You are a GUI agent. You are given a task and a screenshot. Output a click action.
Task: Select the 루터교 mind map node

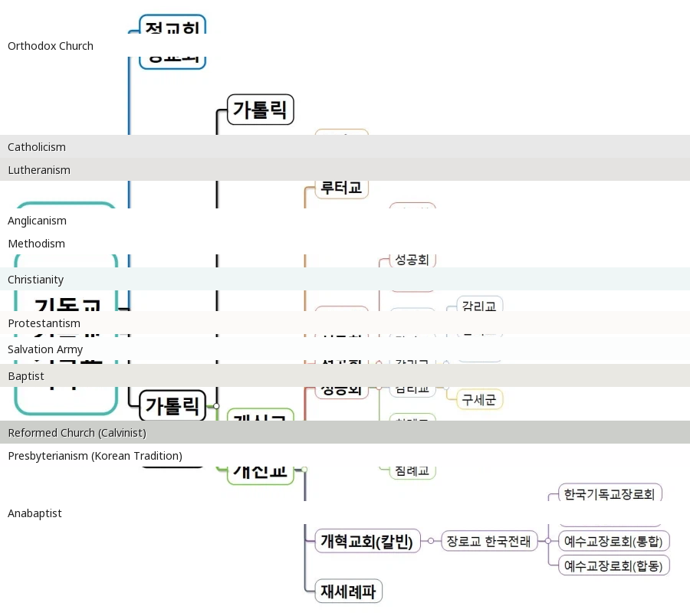coord(342,187)
